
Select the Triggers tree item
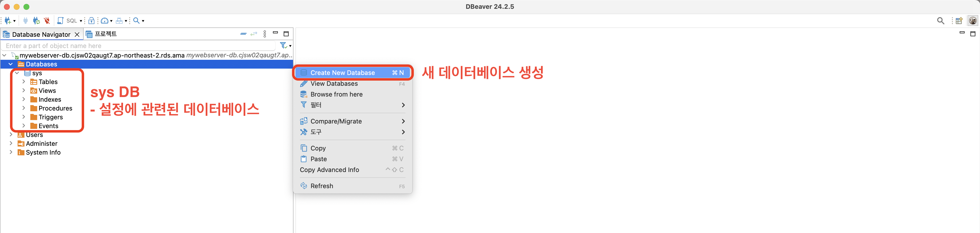(x=47, y=117)
